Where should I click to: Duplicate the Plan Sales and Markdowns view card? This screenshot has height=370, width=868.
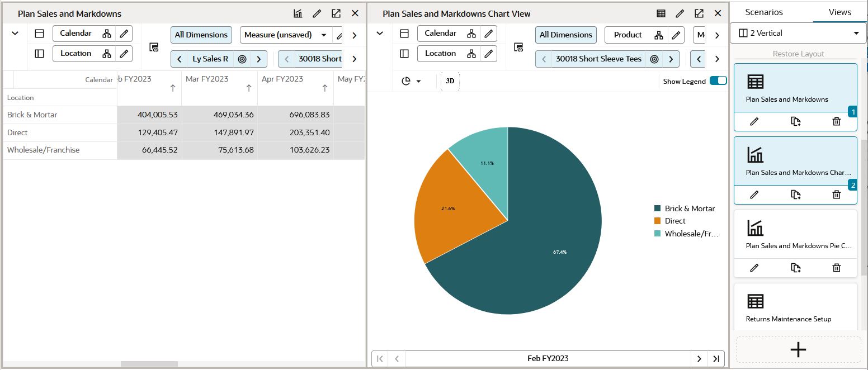796,121
